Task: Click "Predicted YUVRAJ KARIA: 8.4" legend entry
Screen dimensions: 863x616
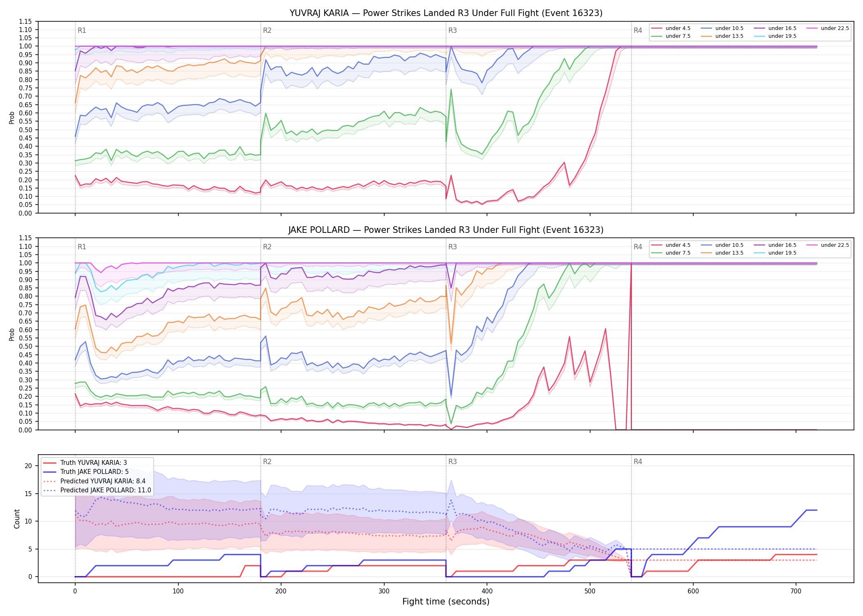Action: tap(94, 481)
